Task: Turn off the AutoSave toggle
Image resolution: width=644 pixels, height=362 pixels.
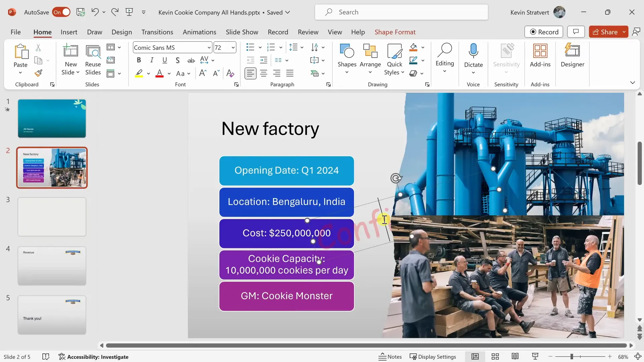Action: pos(61,12)
